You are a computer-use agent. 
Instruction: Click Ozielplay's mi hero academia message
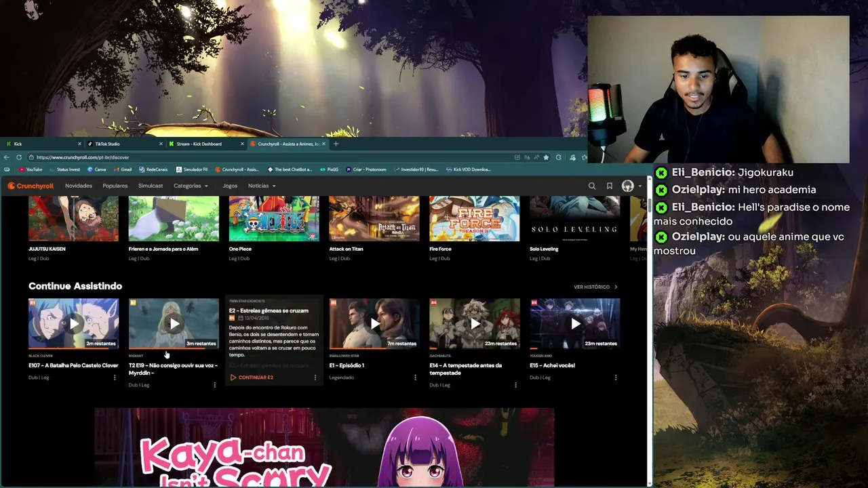(735, 190)
